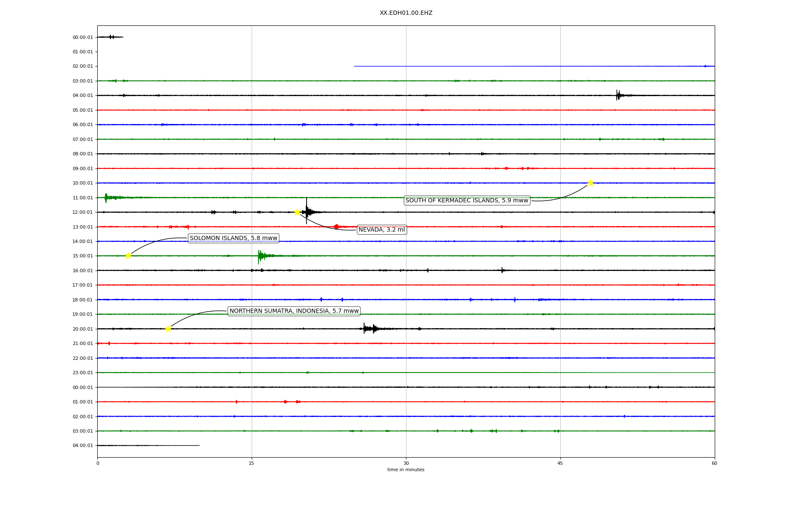This screenshot has width=812, height=508.
Task: Click the 02:00:01 label beside the partial blue trace
Action: tap(82, 66)
